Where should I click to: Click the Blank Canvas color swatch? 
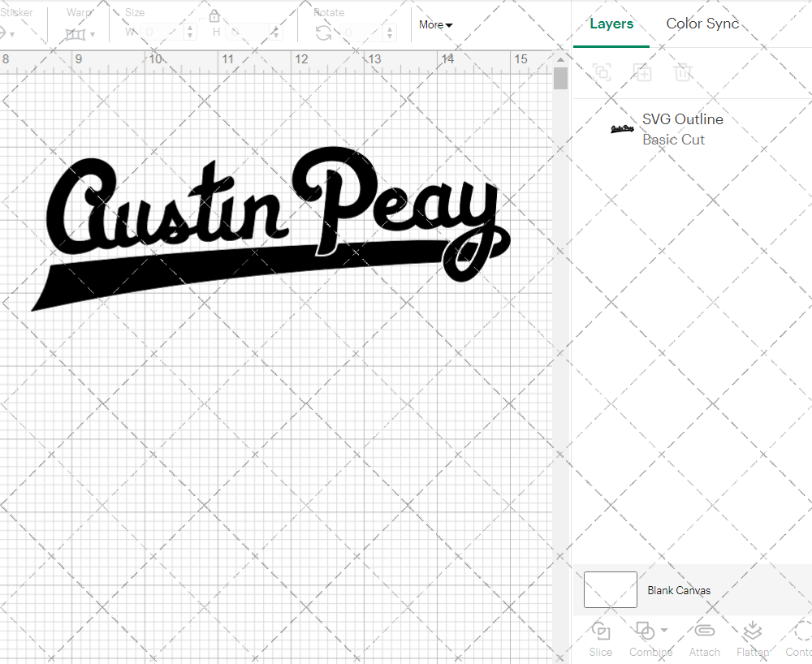coord(610,590)
